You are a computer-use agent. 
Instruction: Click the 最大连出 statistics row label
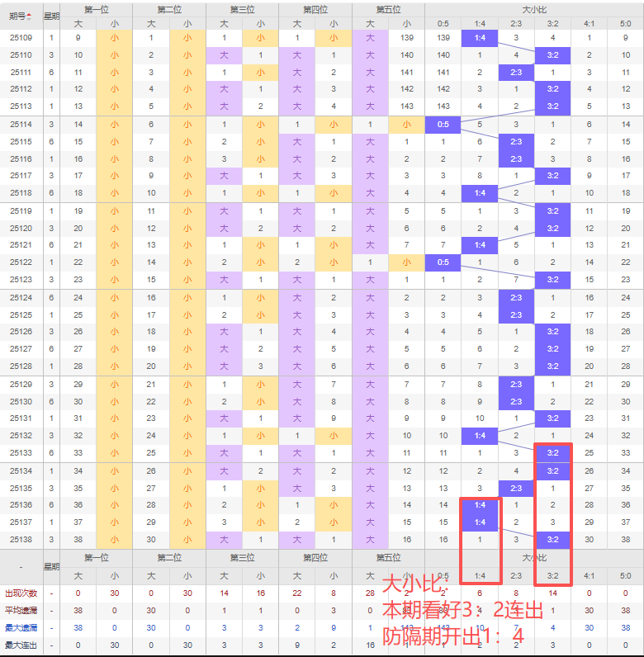click(x=21, y=645)
